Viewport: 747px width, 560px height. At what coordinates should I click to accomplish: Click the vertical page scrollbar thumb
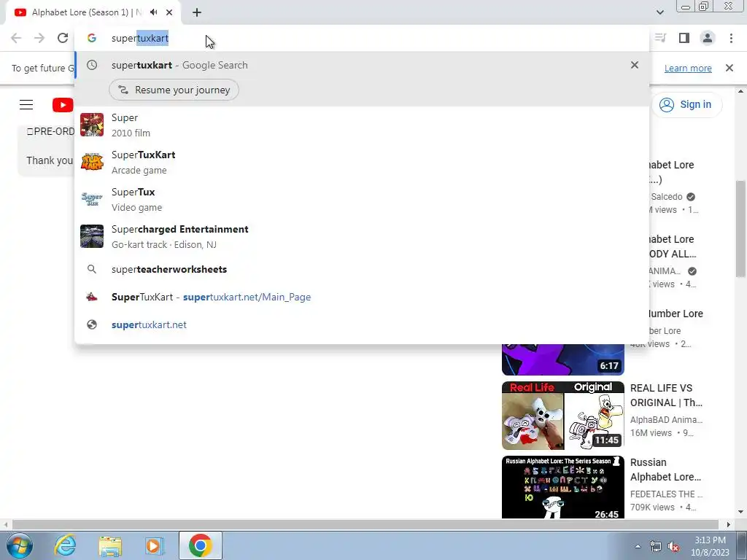pos(740,228)
